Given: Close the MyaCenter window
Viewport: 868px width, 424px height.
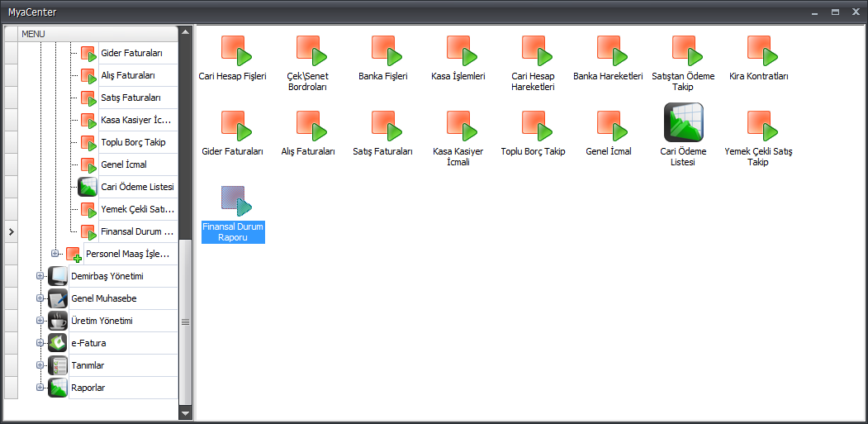Looking at the screenshot, I should (x=856, y=12).
